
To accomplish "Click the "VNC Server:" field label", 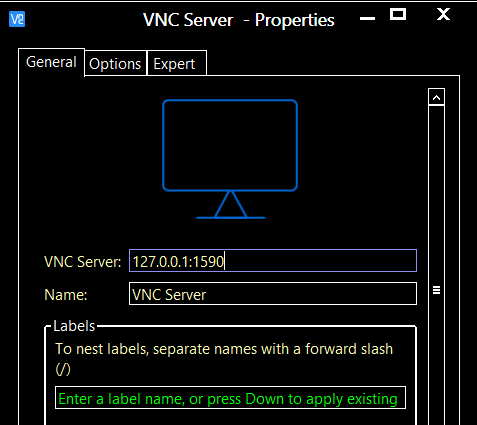I will (x=83, y=262).
